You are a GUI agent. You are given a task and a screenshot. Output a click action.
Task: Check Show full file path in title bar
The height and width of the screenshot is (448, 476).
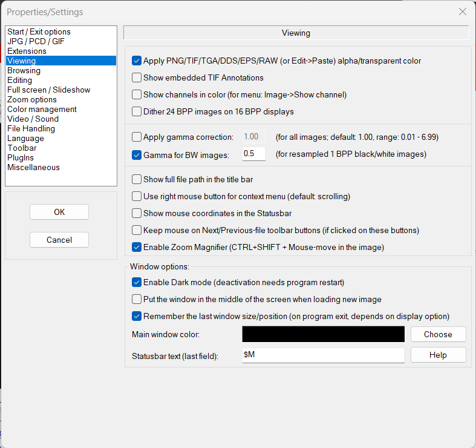pos(137,179)
